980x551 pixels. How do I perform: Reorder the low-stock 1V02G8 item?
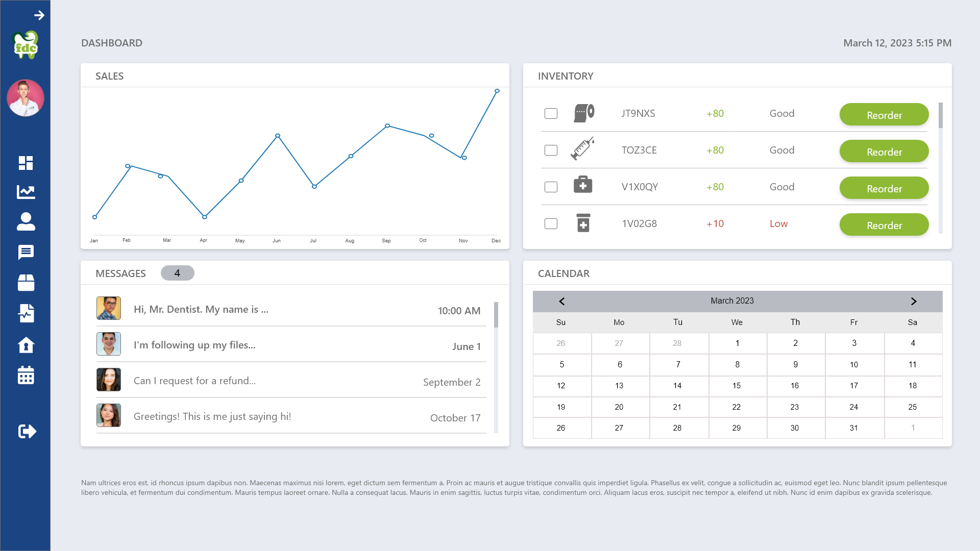[x=884, y=225]
